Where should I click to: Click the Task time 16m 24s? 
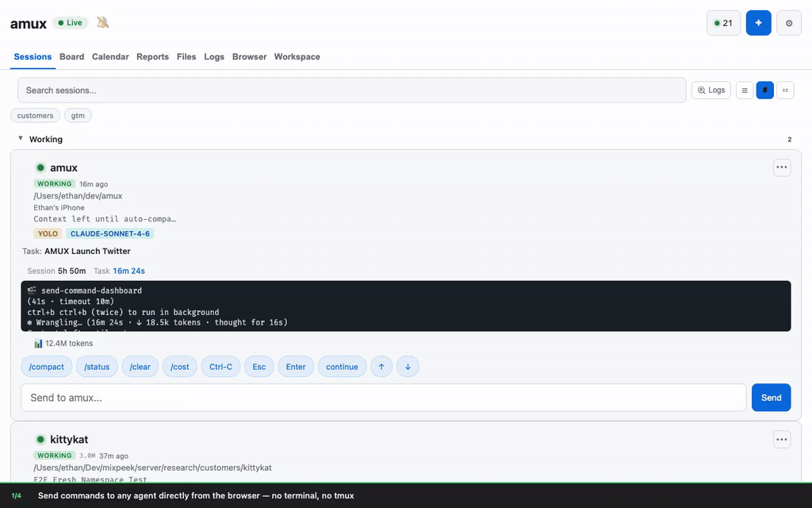tap(129, 271)
